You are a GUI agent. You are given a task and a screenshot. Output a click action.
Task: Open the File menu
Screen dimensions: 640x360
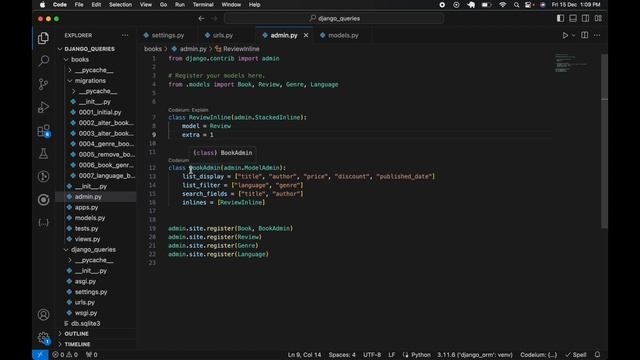[79, 4]
